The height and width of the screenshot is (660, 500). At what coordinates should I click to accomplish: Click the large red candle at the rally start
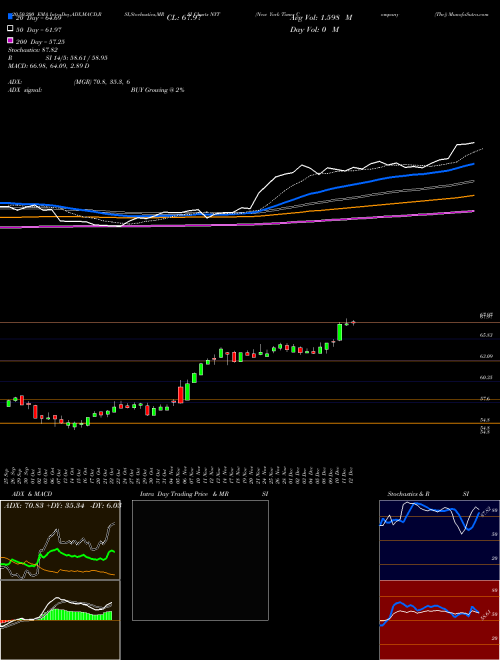click(181, 394)
